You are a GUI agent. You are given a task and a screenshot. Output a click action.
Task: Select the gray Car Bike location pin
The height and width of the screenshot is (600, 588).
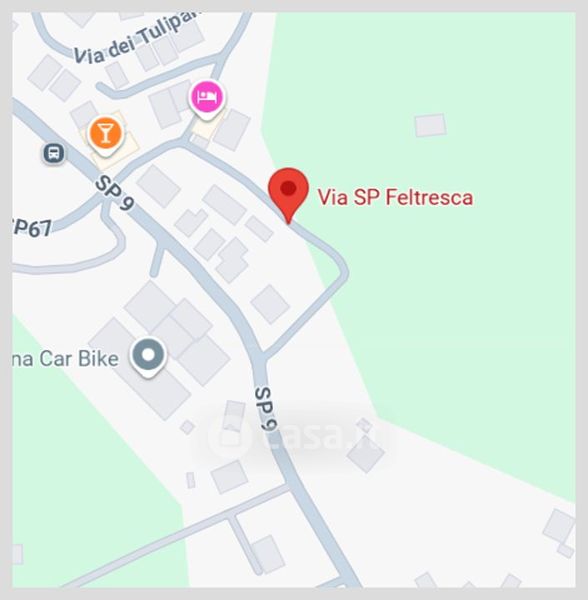[x=148, y=358]
